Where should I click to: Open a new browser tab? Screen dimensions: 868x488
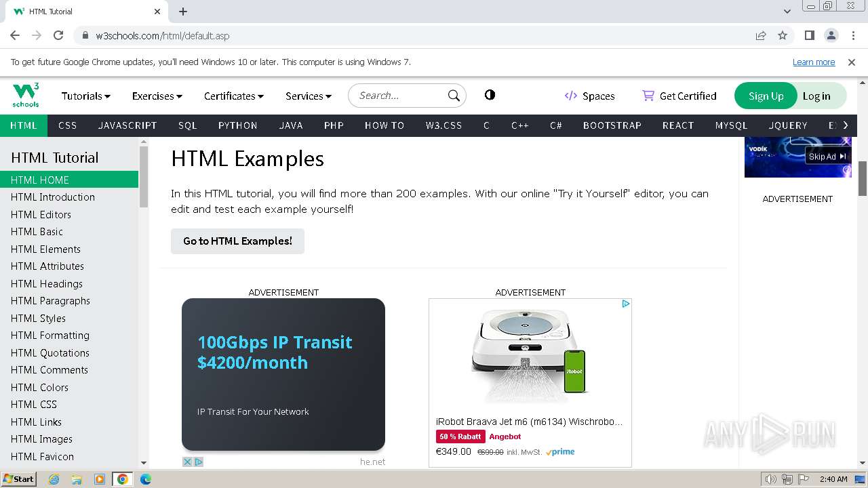(x=183, y=12)
